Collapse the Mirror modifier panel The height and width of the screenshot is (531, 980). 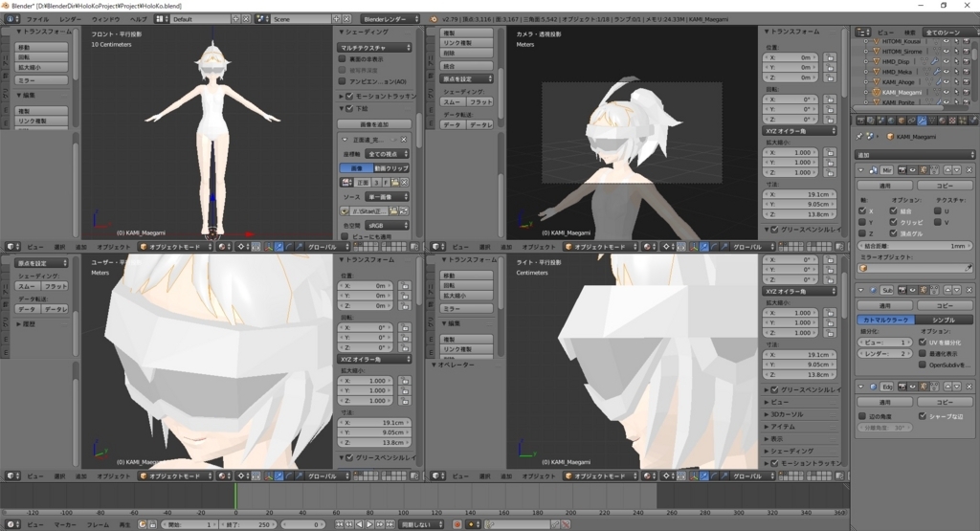[x=861, y=170]
